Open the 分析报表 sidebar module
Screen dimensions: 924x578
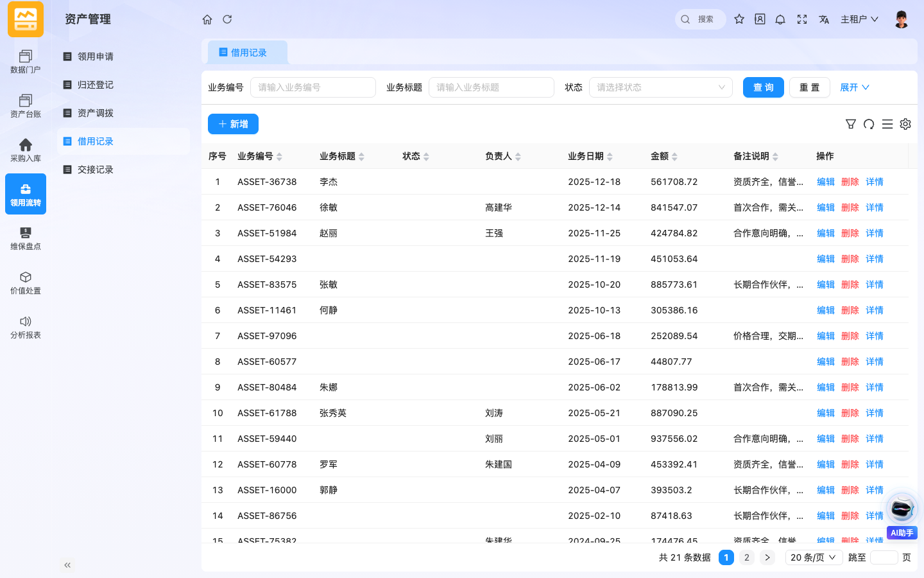[26, 327]
